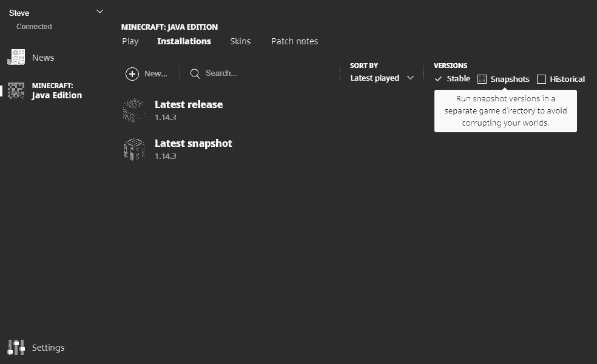Focus the installations Search field
The image size is (597, 364).
tap(255, 73)
